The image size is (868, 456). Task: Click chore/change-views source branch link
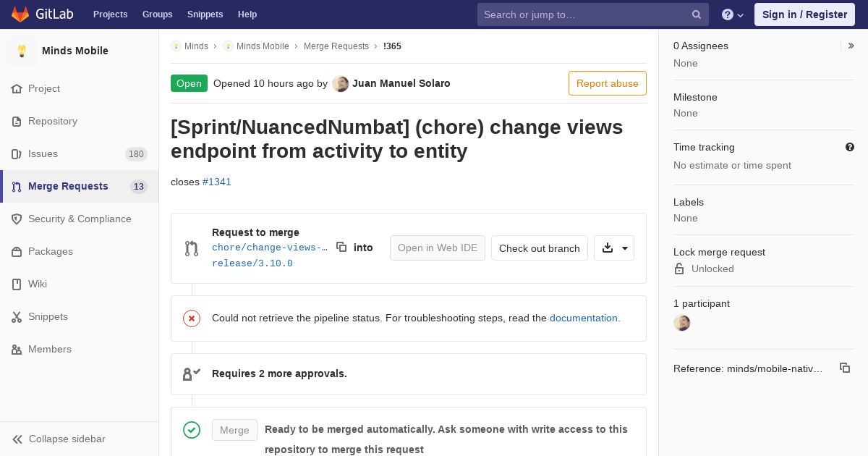(x=270, y=248)
